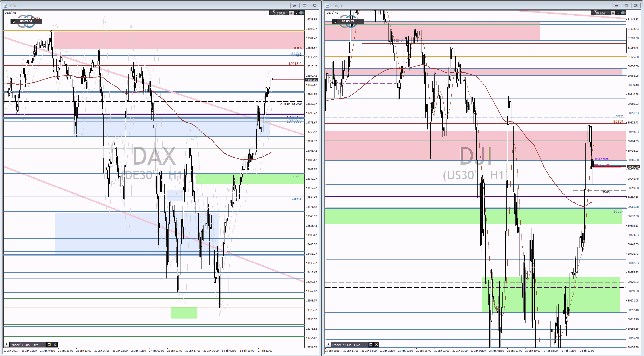The height and width of the screenshot is (356, 644).
Task: Minimize the US30,H1 chart window
Action: 616,6
